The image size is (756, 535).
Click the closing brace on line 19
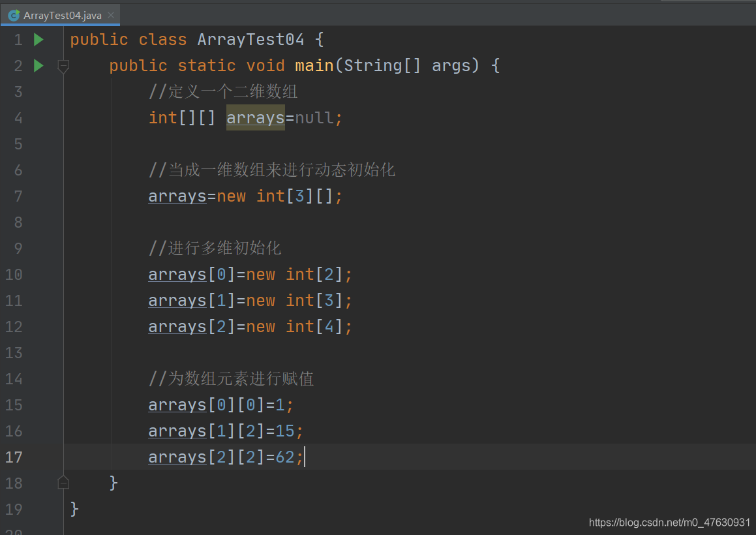pos(74,509)
